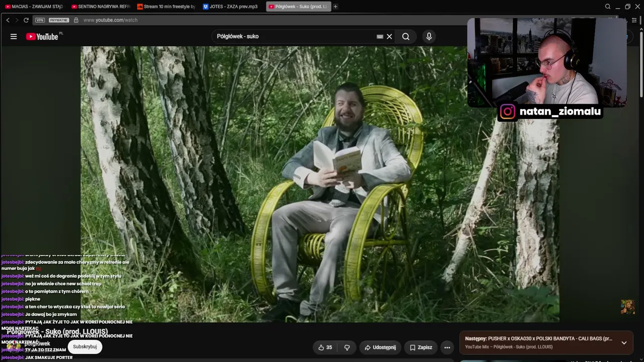
Task: Reload the current page
Action: [x=26, y=20]
